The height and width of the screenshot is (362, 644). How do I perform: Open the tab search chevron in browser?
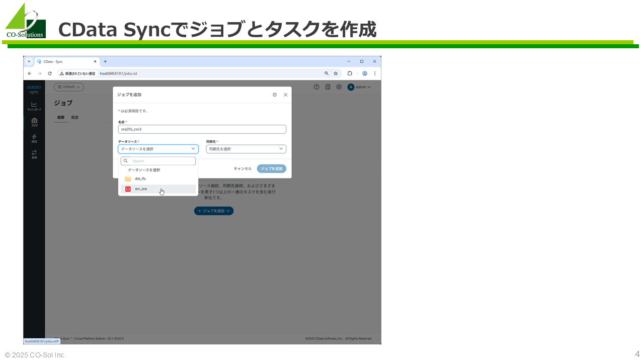29,61
